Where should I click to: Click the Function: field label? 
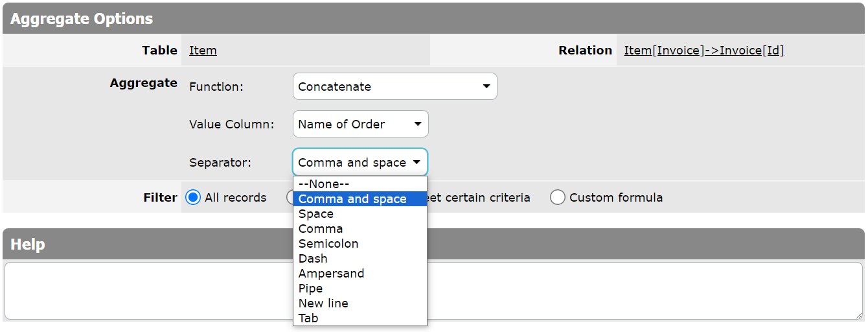(216, 87)
